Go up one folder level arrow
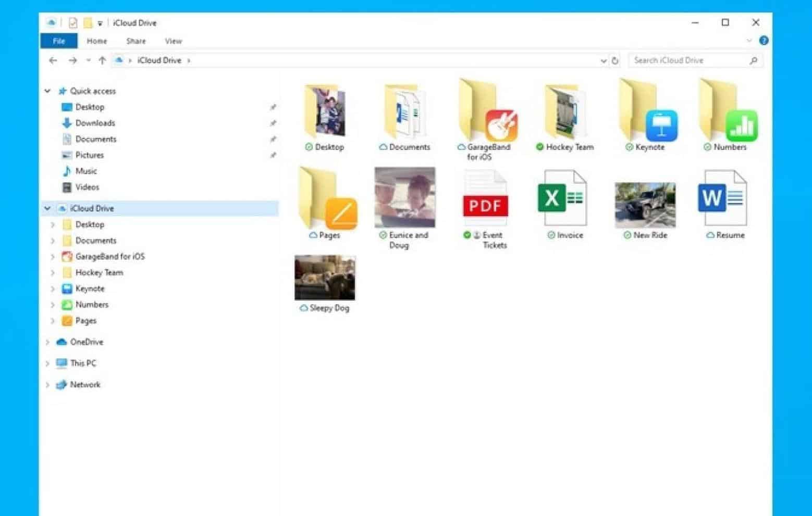Viewport: 812px width, 516px height. coord(103,60)
